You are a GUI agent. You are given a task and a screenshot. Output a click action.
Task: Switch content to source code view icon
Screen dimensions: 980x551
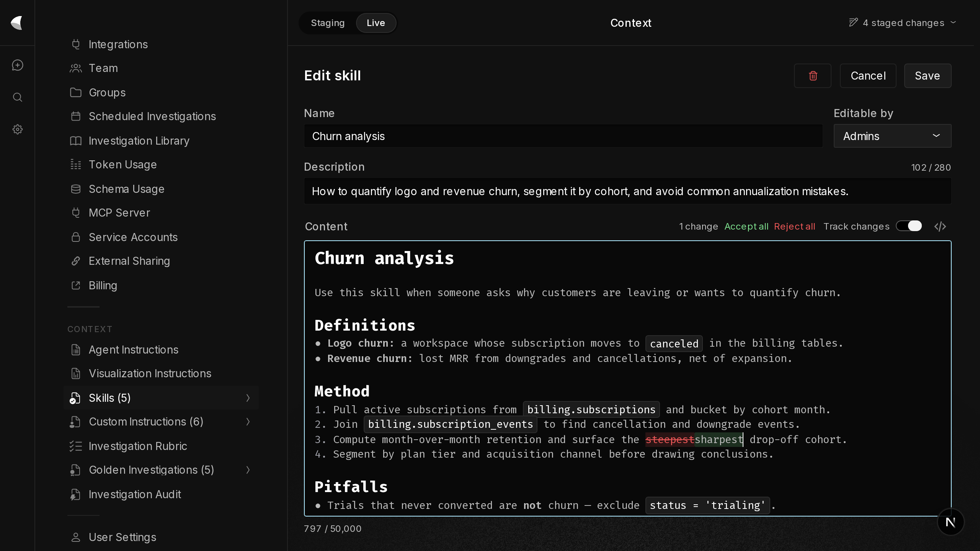tap(940, 227)
